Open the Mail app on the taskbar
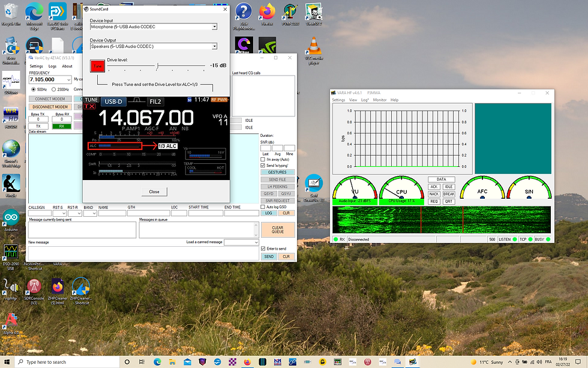 click(x=187, y=361)
